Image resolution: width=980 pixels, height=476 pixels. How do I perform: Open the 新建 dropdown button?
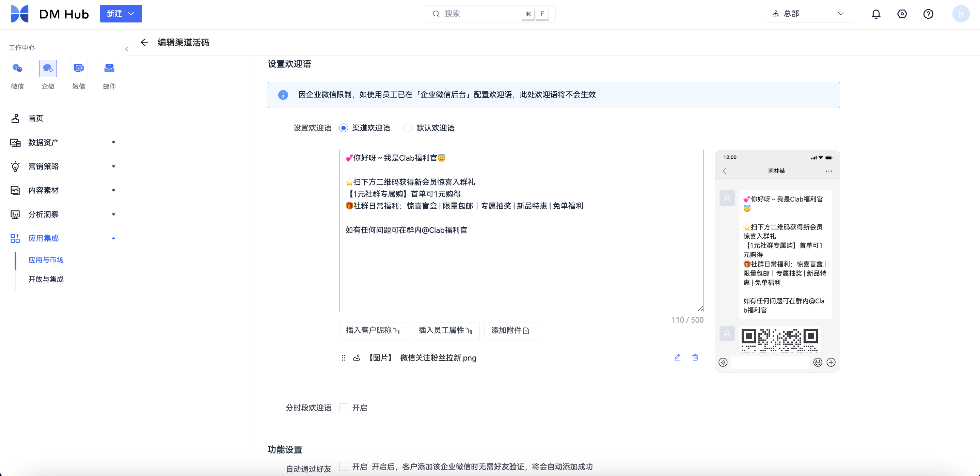(x=121, y=14)
